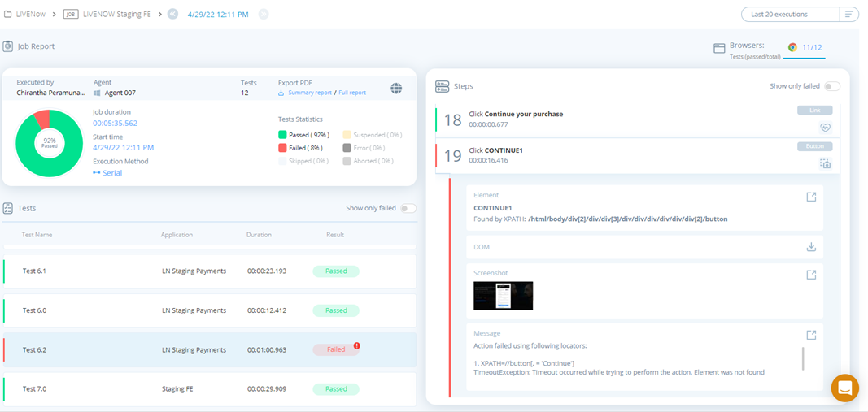Click the Job Report header icon

click(8, 46)
